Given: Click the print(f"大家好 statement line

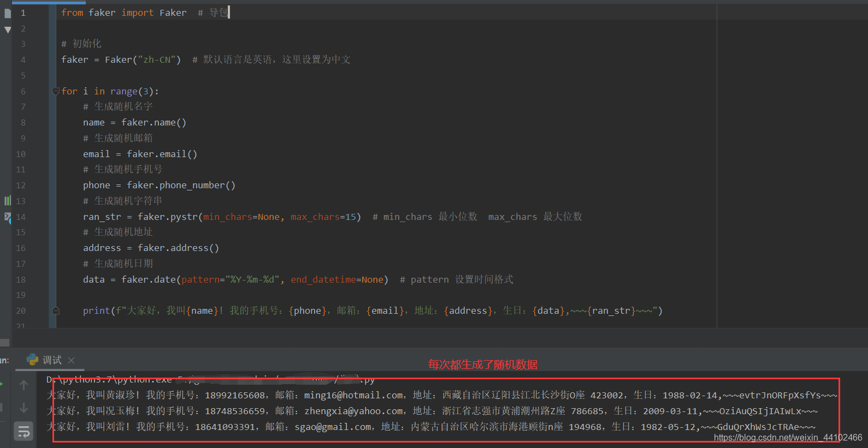Looking at the screenshot, I should (373, 310).
